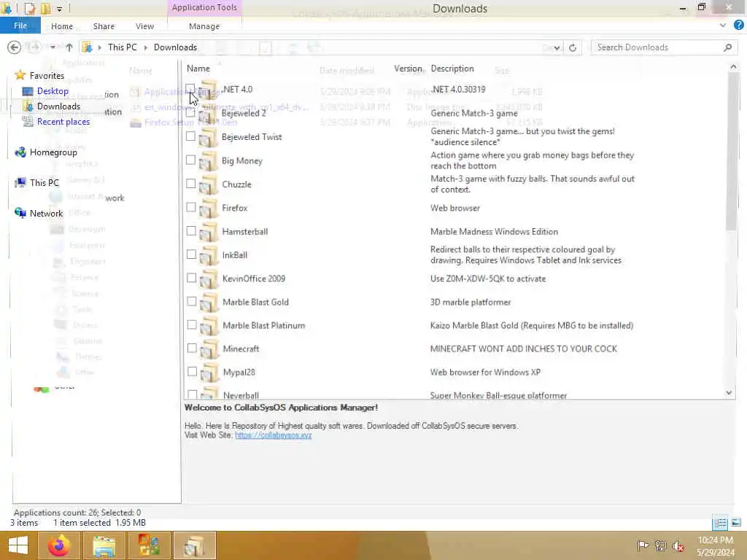Switch to large thumbnails view layout
The width and height of the screenshot is (747, 560).
(x=736, y=523)
